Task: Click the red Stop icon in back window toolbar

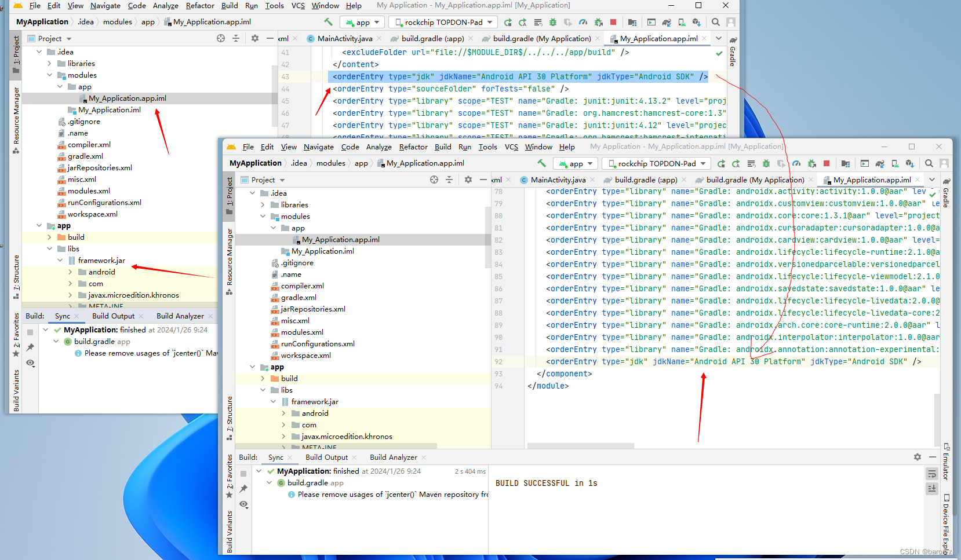Action: (x=613, y=22)
